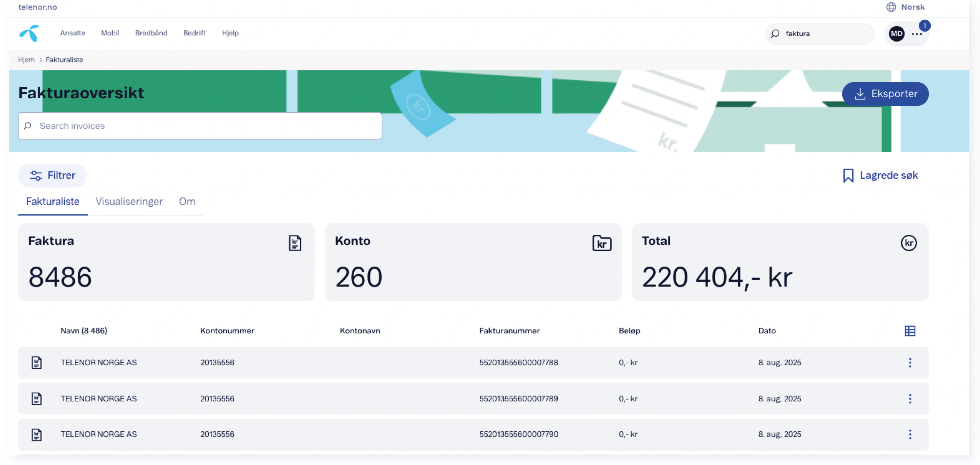Switch to the Visualiseringer tab
This screenshot has height=465, width=980.
pyautogui.click(x=129, y=201)
